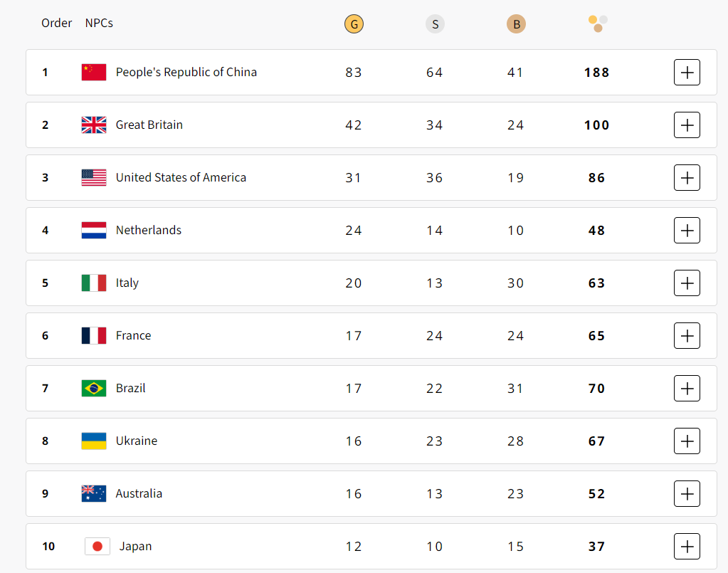Expand the People's Republic of China row

(x=687, y=72)
